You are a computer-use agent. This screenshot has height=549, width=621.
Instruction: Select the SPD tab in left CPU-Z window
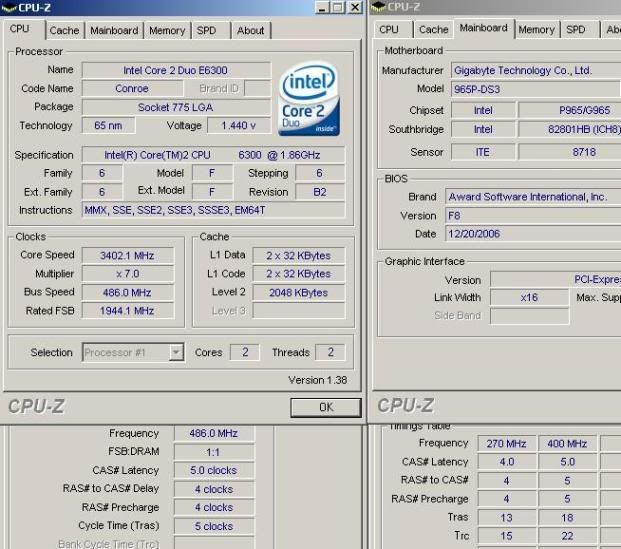tap(206, 30)
